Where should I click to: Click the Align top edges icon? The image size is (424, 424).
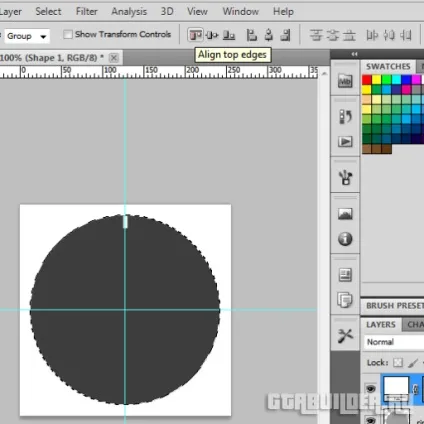coord(195,35)
